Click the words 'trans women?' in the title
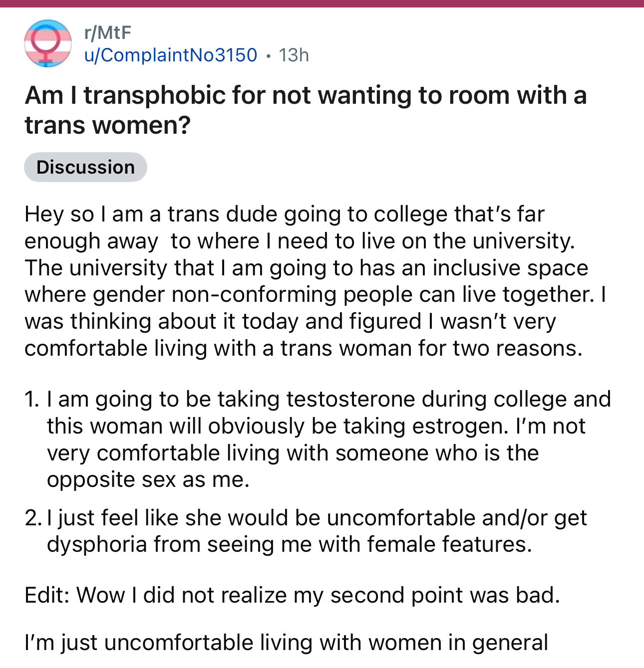The image size is (644, 668). (107, 125)
